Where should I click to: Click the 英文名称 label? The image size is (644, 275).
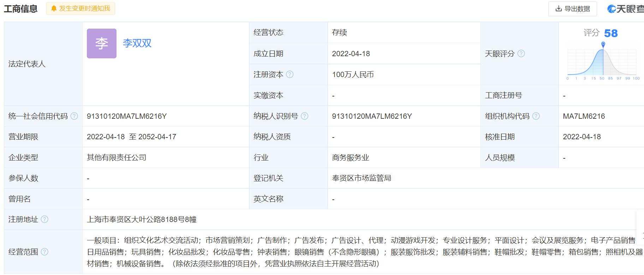pyautogui.click(x=268, y=199)
